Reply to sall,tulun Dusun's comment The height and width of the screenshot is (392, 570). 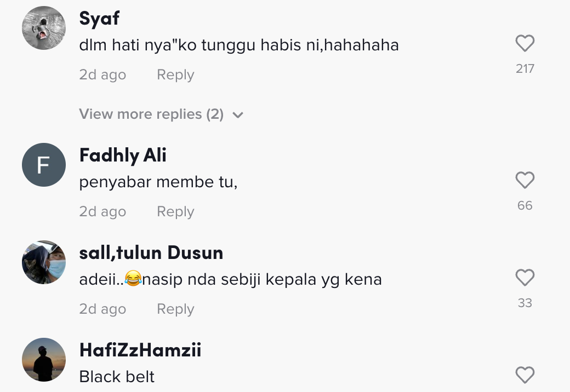175,309
